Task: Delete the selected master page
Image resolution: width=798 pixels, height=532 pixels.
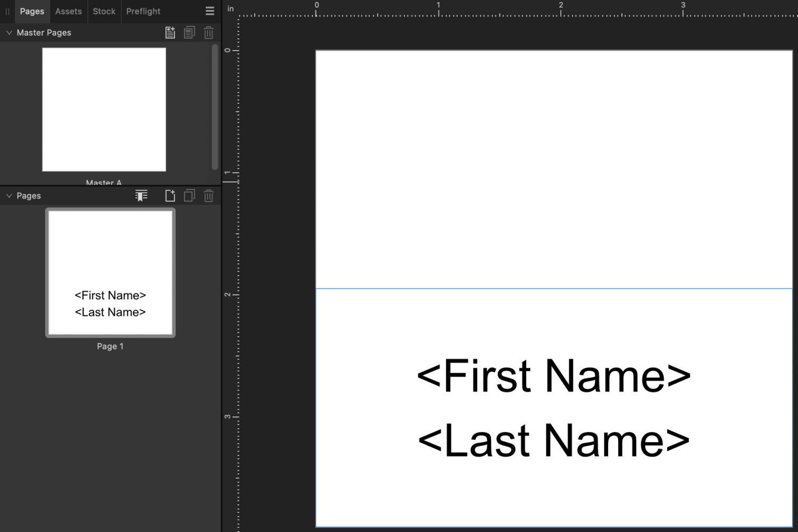Action: (209, 32)
